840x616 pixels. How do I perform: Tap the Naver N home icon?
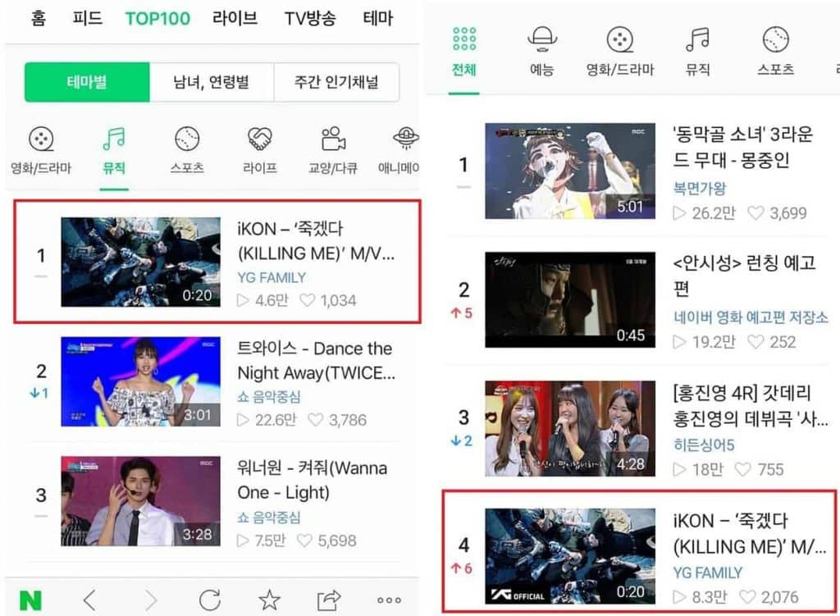[30, 600]
